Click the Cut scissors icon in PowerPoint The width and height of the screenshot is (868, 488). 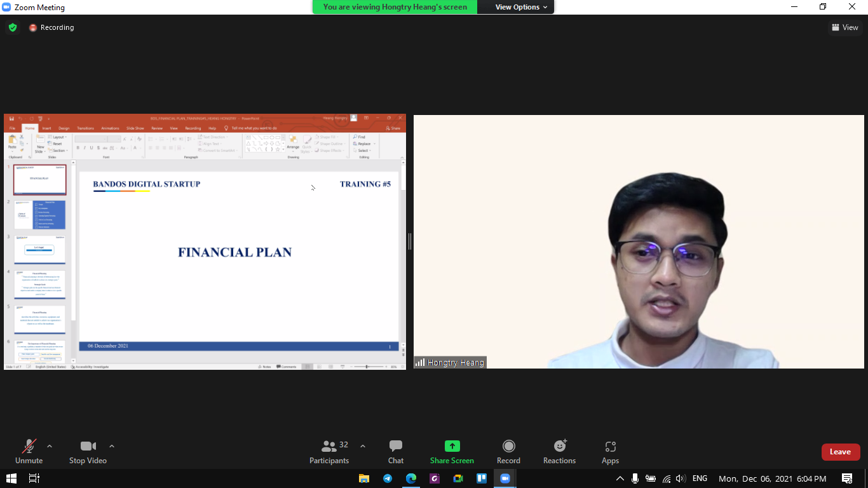pos(22,137)
